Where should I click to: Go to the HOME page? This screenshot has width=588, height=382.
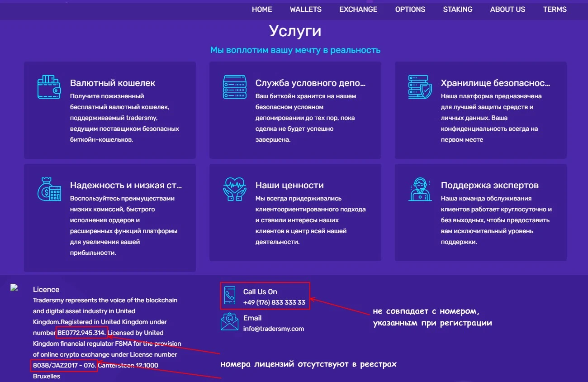point(262,9)
